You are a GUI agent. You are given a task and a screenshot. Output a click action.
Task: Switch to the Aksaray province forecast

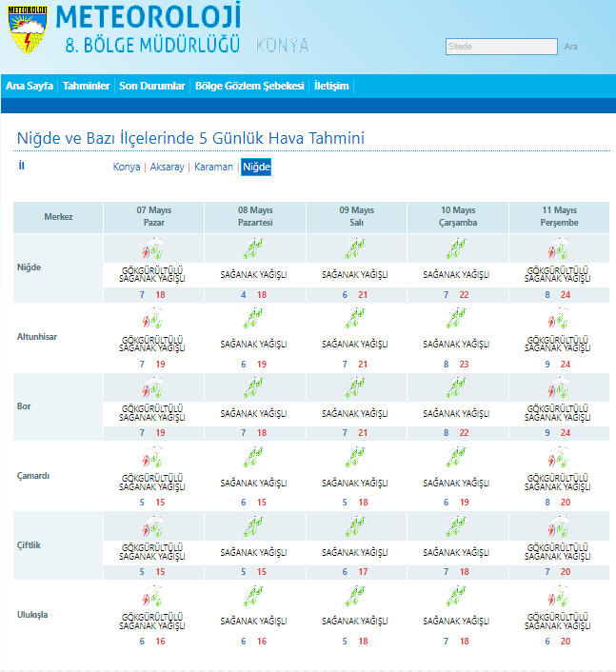click(x=168, y=167)
